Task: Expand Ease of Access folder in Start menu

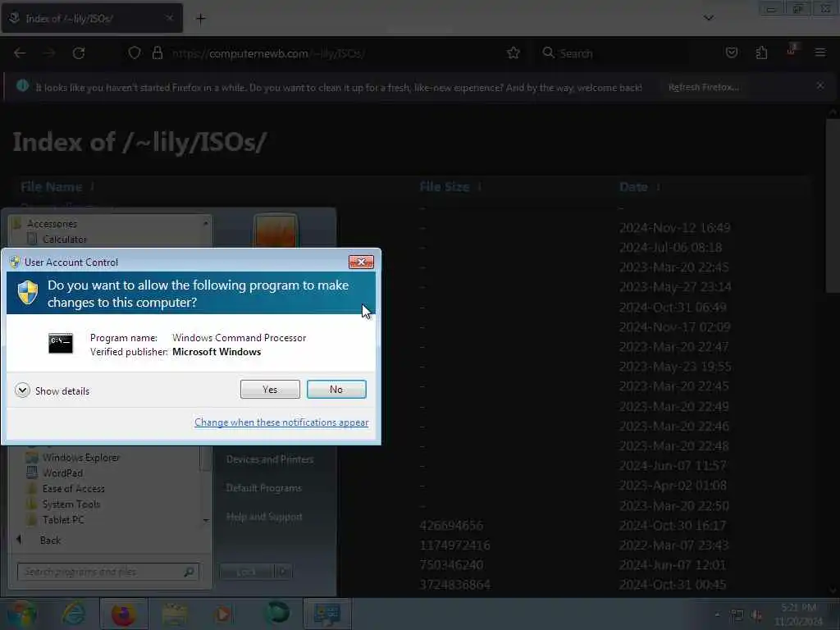Action: [73, 489]
